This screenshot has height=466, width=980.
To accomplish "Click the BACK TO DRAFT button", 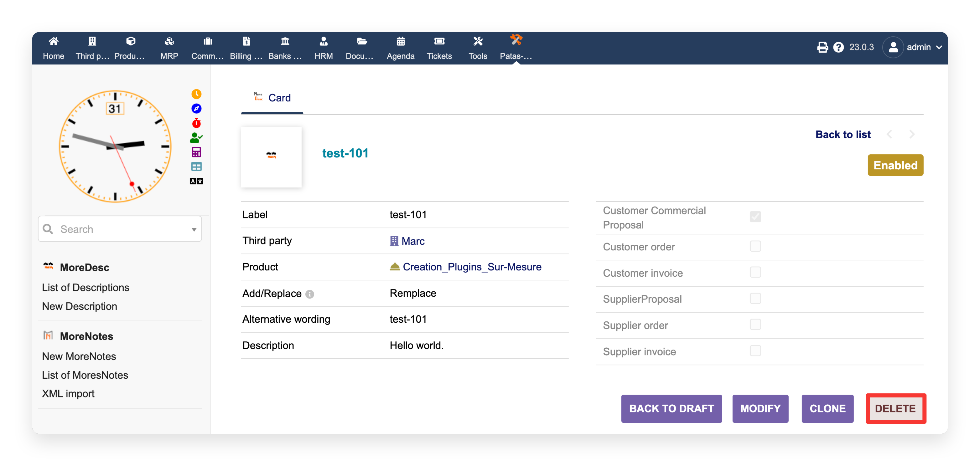I will click(671, 409).
